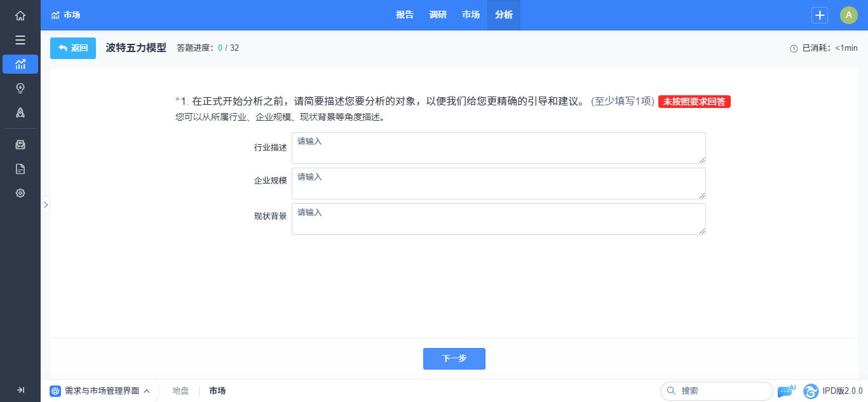
Task: Switch to the 报告 tab
Action: 405,15
